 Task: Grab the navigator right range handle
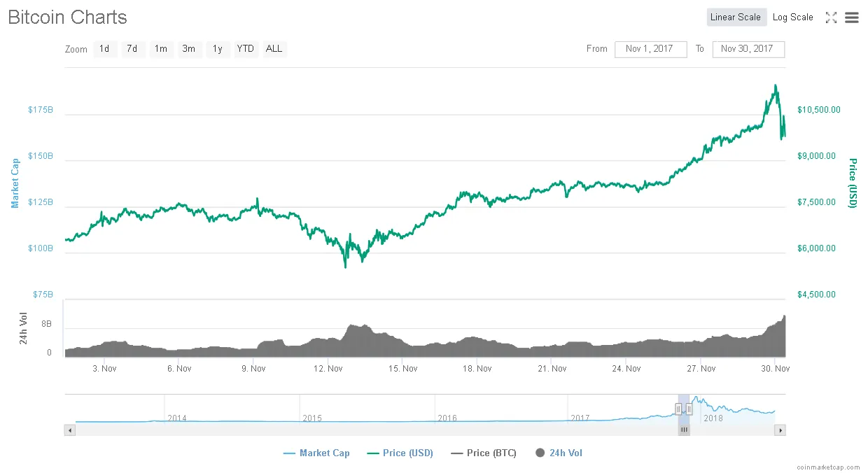(x=689, y=409)
